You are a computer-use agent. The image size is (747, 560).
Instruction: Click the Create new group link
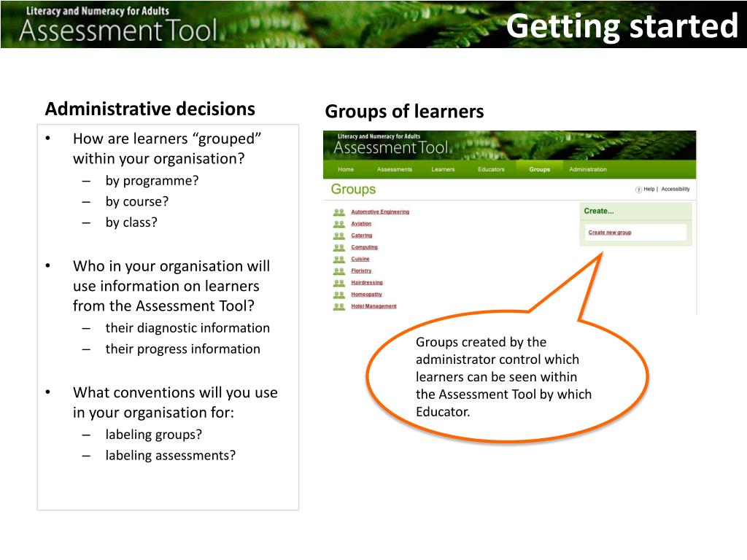(610, 233)
